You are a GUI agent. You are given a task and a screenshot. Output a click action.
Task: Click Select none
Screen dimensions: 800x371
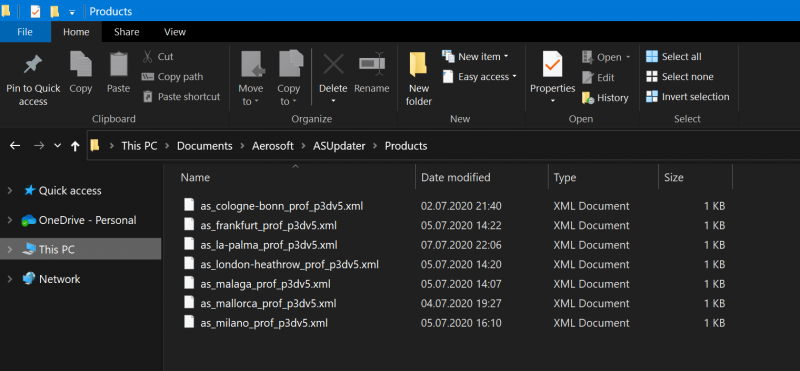(680, 77)
